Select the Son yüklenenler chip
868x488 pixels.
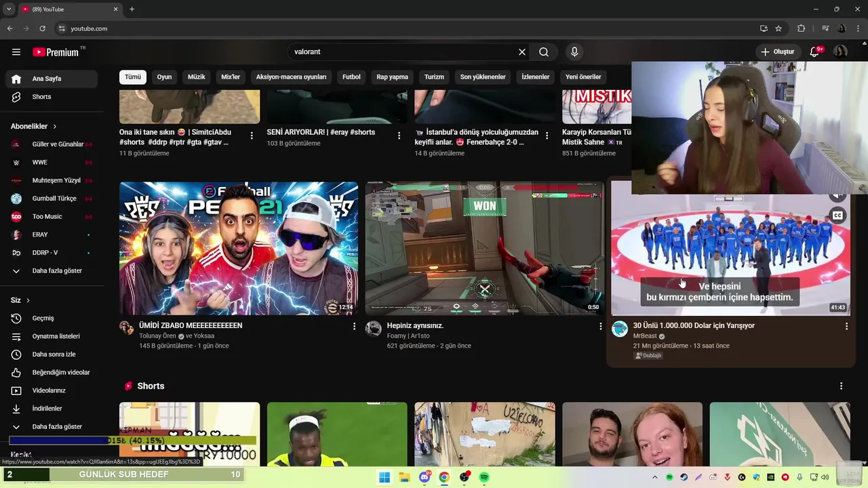483,77
